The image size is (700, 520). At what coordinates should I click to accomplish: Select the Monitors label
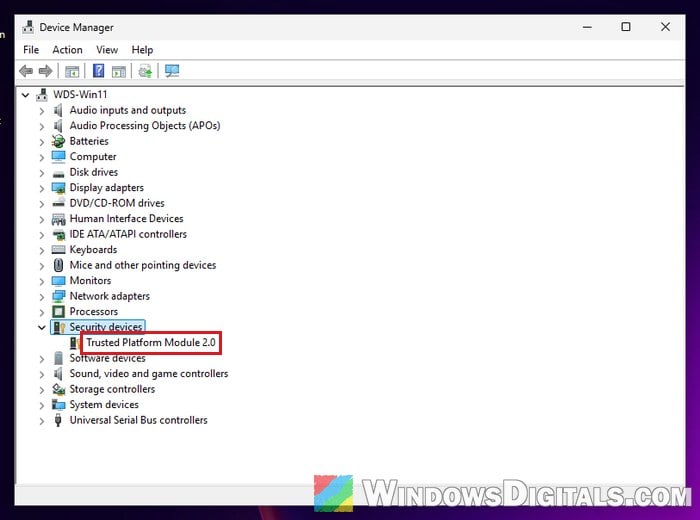(x=90, y=280)
